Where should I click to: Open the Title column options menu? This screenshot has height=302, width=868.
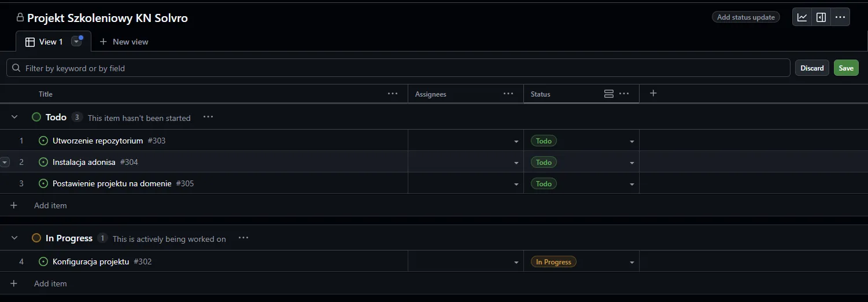393,94
